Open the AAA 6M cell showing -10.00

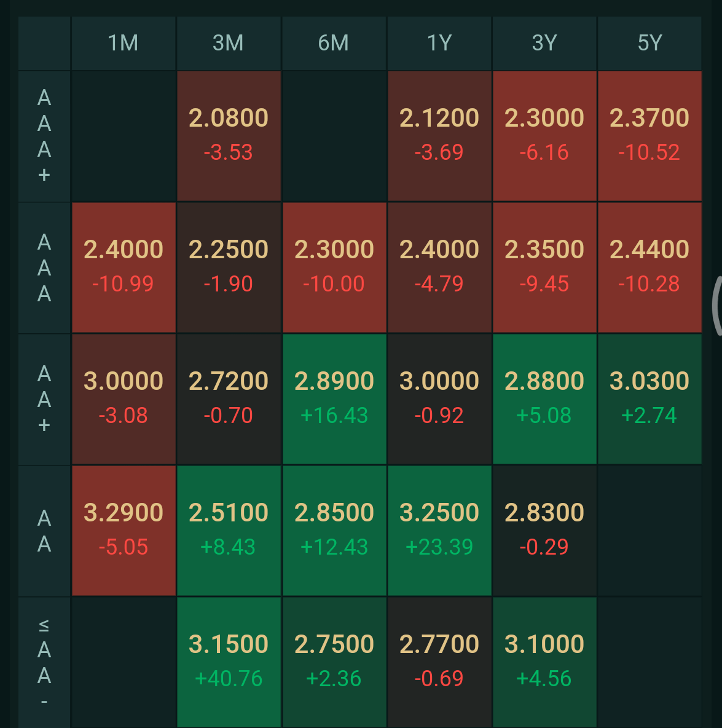click(x=334, y=267)
